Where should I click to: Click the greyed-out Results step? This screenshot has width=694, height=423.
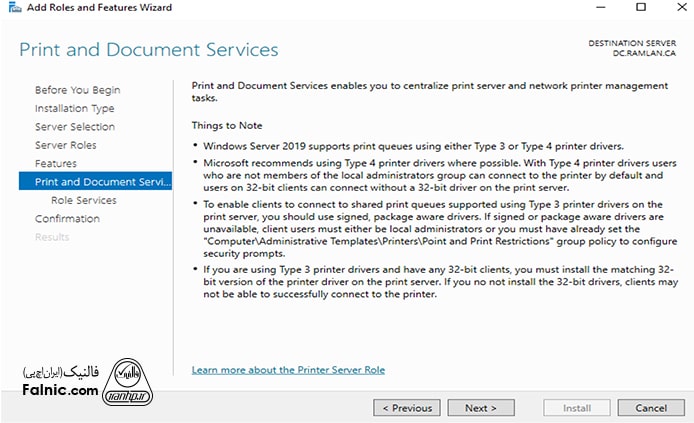point(52,237)
